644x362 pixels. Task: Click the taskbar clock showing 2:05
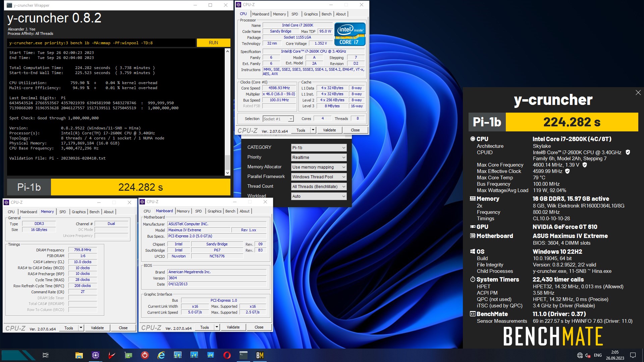pos(615,355)
